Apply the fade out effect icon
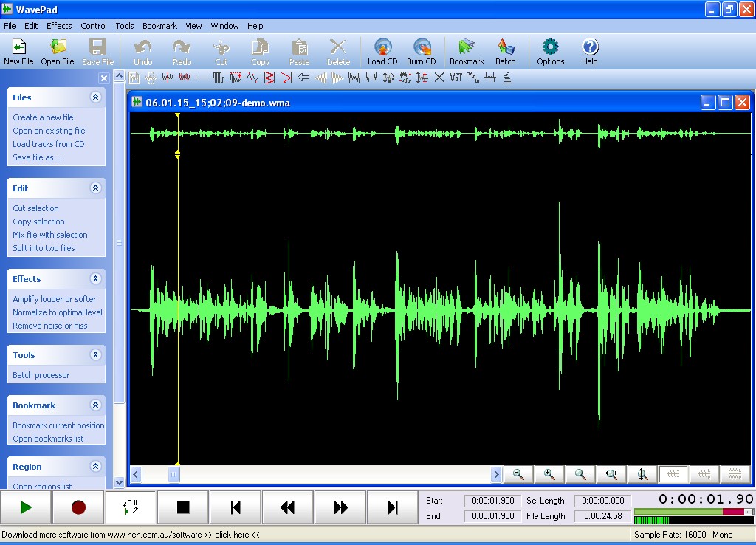Viewport: 756px width, 545px height. 337,78
